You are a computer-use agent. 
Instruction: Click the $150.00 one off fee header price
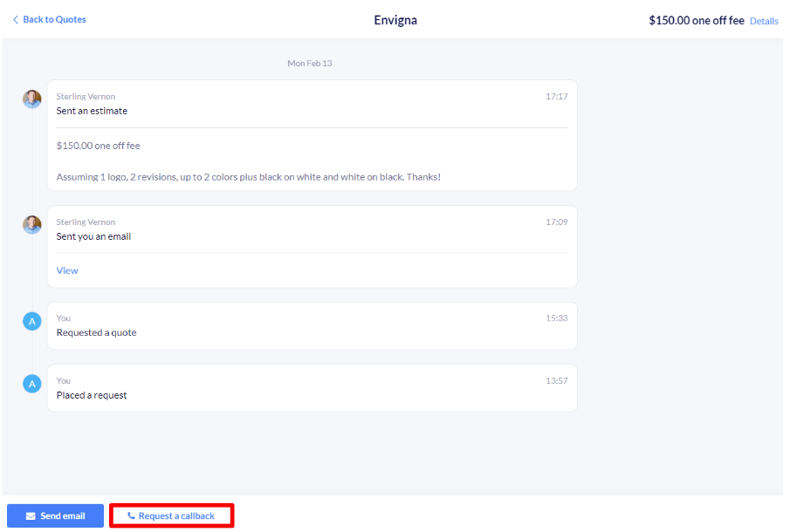696,20
